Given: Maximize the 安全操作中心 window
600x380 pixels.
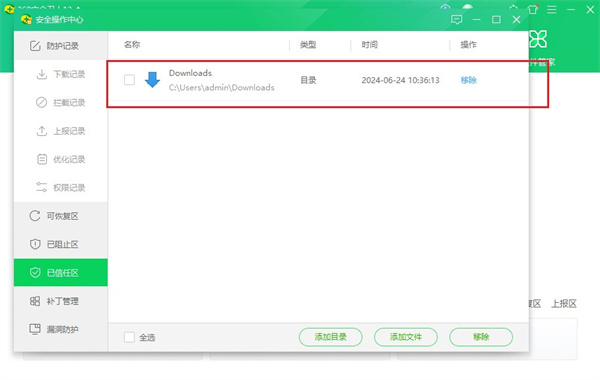Looking at the screenshot, I should click(x=496, y=20).
